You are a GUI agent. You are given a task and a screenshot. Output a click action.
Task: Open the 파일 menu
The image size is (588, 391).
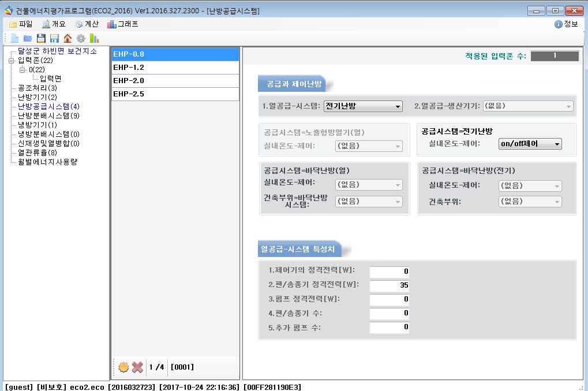click(21, 24)
